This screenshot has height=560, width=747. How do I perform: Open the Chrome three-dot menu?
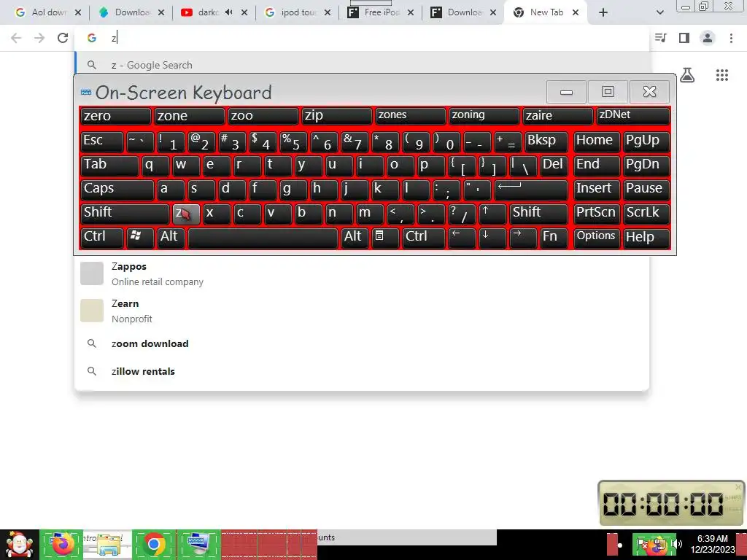pos(731,38)
